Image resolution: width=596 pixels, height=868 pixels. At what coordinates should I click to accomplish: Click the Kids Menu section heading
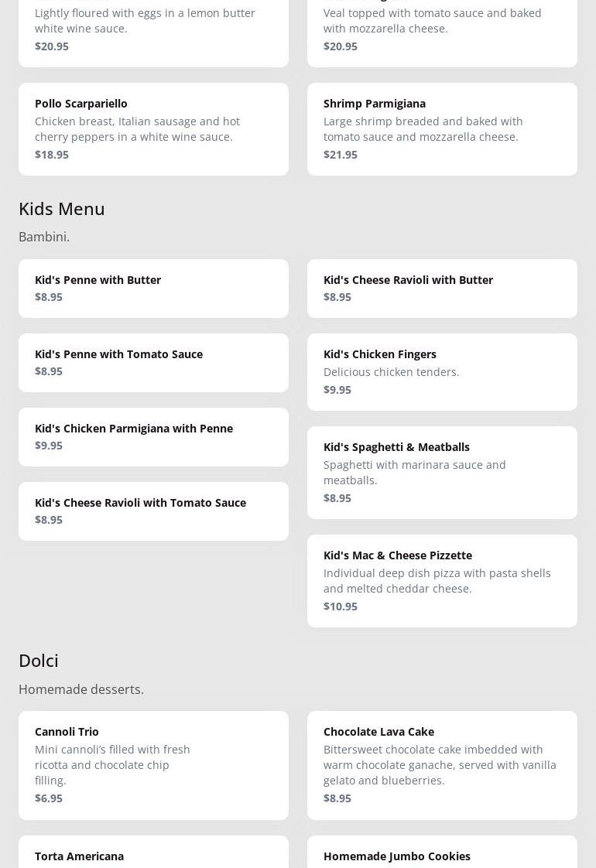click(62, 209)
